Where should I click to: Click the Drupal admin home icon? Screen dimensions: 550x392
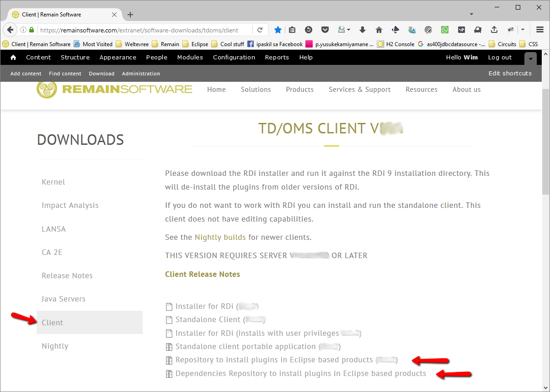tap(13, 58)
